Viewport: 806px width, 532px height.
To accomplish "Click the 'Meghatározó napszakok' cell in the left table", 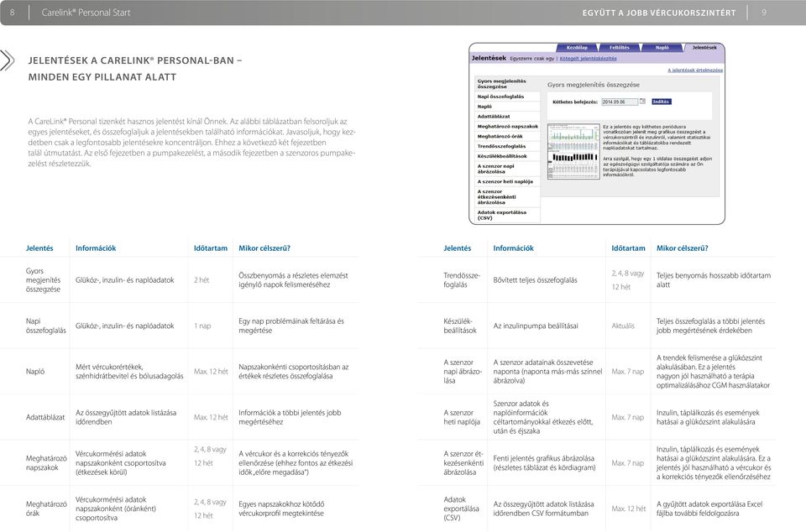I will click(46, 462).
